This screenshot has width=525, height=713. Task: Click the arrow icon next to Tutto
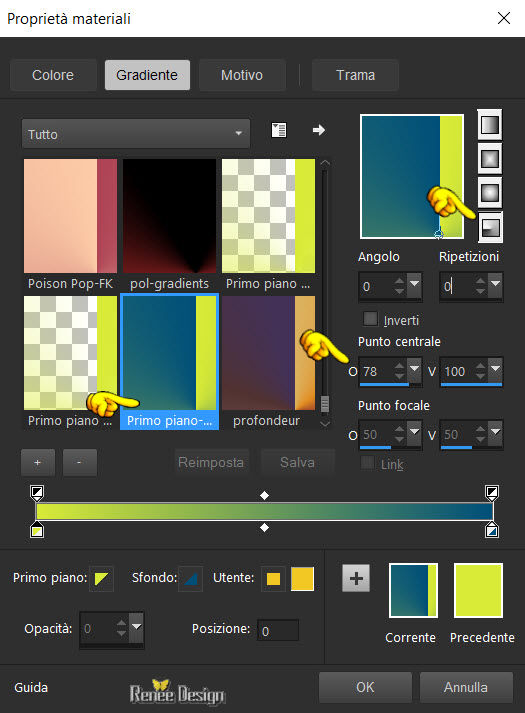coord(319,130)
